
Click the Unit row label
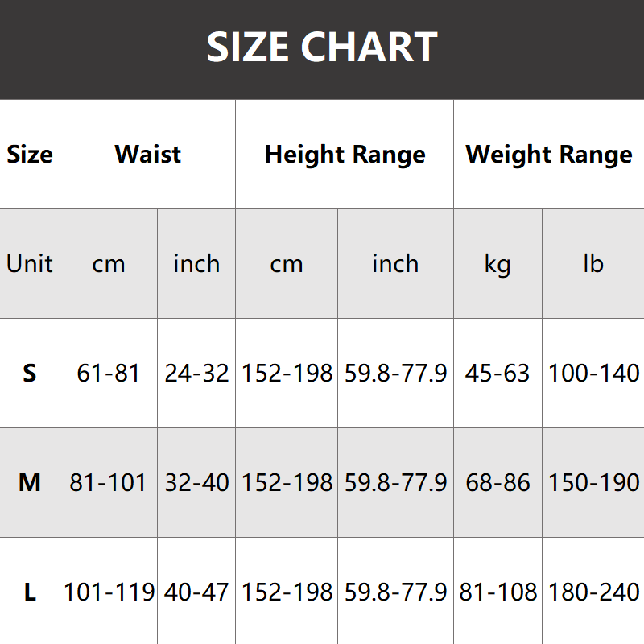click(30, 264)
